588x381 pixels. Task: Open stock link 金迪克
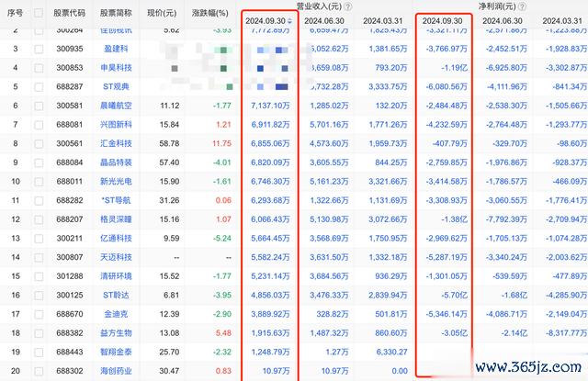click(116, 314)
